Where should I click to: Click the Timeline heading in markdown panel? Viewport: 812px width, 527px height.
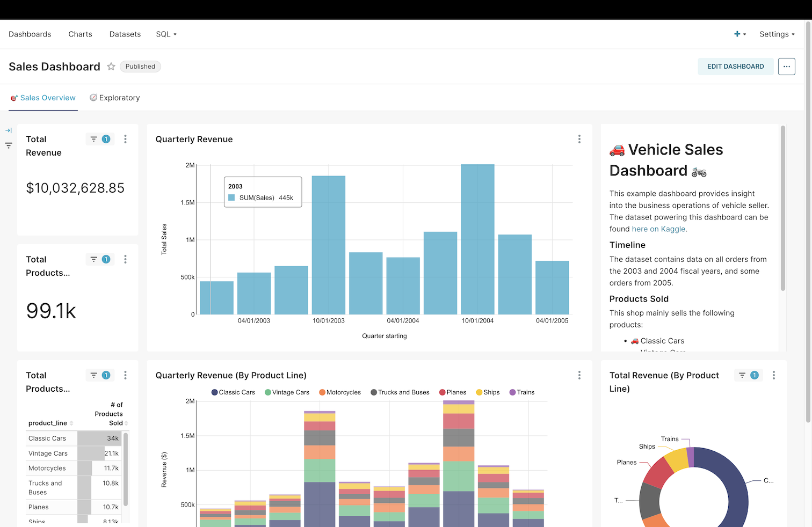pyautogui.click(x=627, y=245)
